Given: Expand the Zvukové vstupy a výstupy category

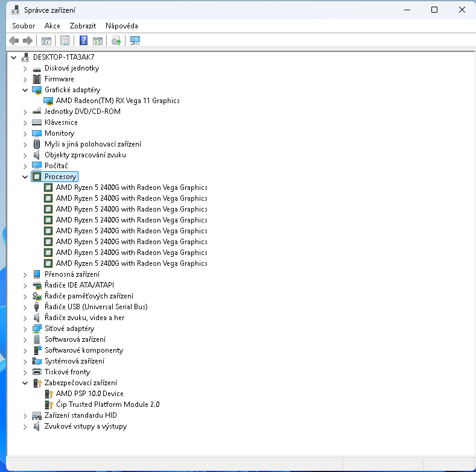Looking at the screenshot, I should coord(25,427).
